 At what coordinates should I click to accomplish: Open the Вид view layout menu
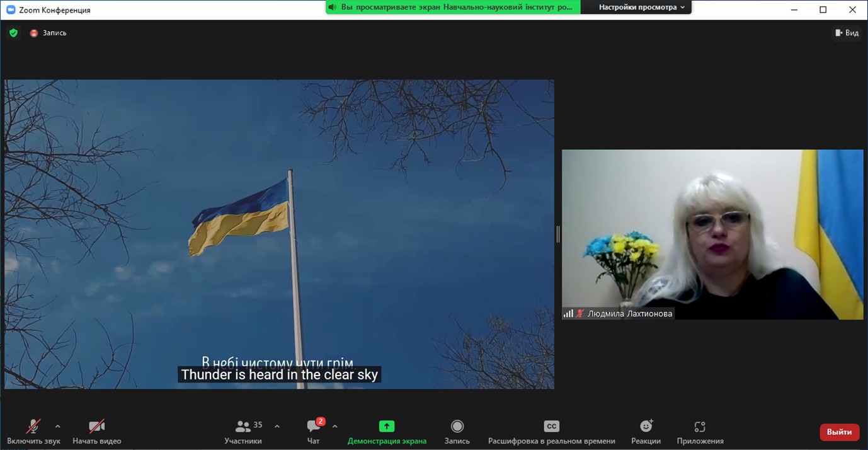tap(847, 33)
